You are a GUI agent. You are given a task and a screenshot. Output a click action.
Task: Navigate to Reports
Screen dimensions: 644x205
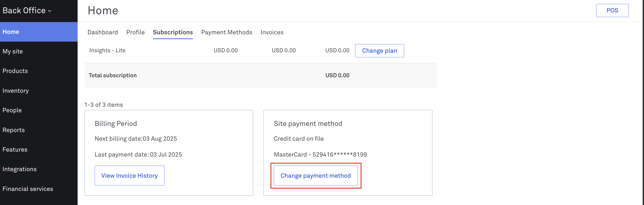[13, 130]
